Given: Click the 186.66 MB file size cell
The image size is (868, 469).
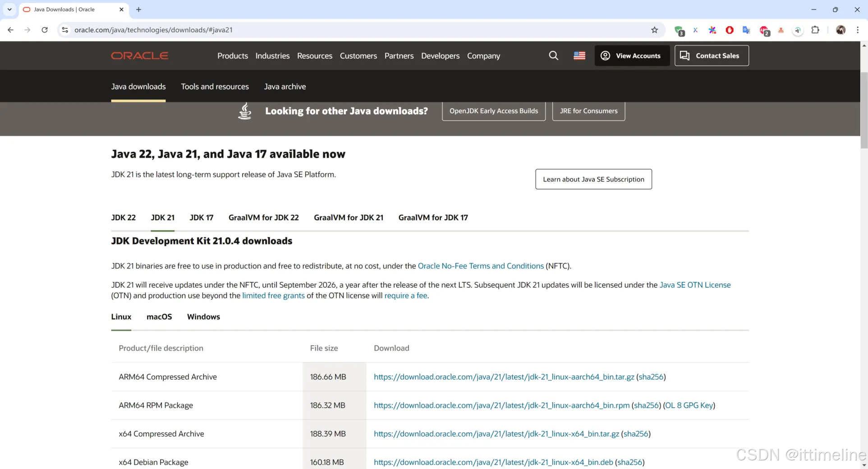Looking at the screenshot, I should [335, 377].
